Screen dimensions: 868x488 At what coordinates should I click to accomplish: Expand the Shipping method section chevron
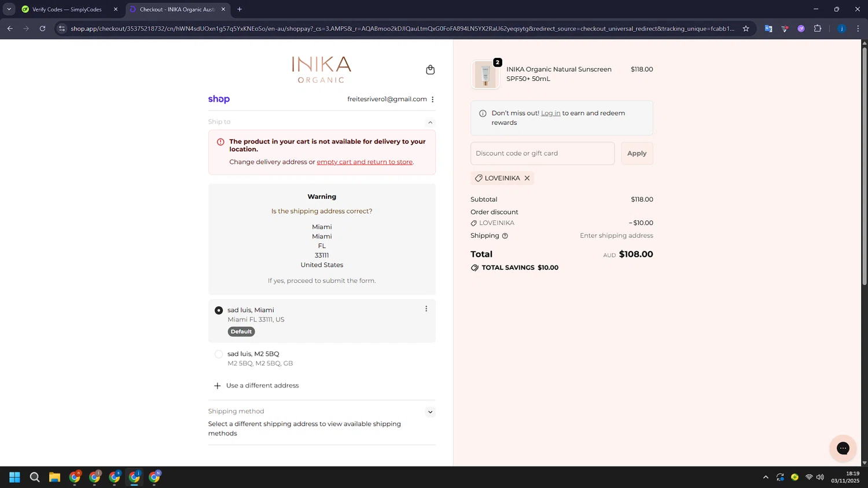pyautogui.click(x=430, y=412)
